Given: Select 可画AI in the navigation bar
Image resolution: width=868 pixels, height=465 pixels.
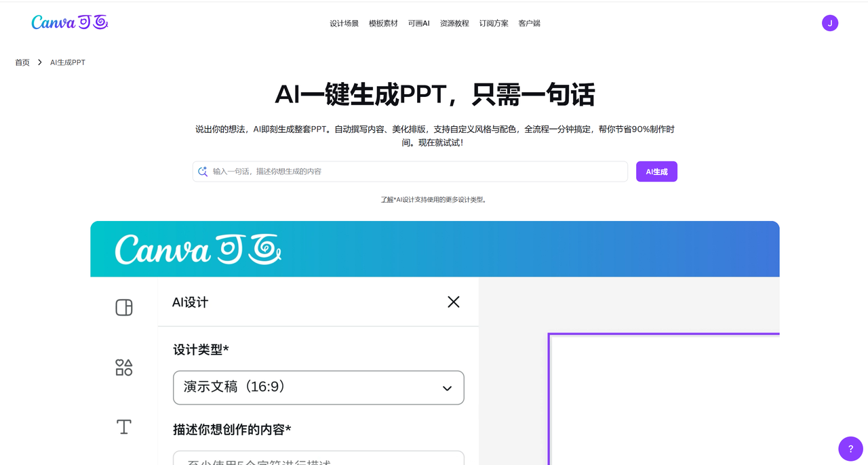Looking at the screenshot, I should click(x=418, y=22).
